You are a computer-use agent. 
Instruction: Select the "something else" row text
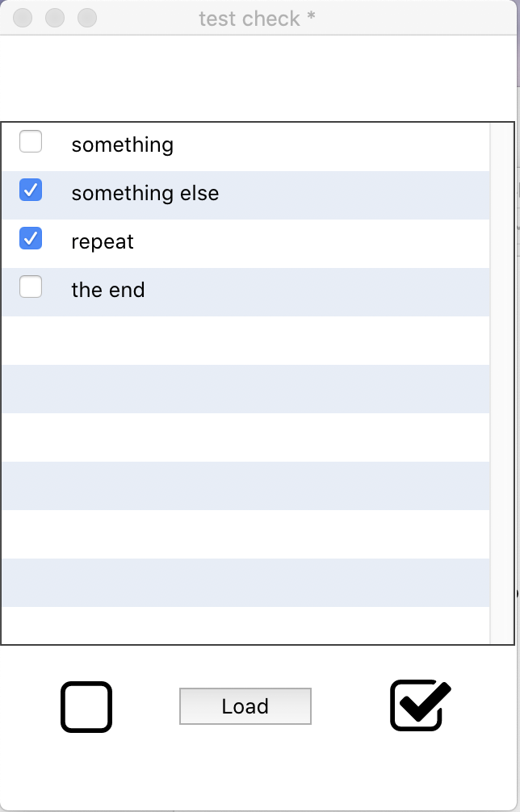(x=145, y=194)
